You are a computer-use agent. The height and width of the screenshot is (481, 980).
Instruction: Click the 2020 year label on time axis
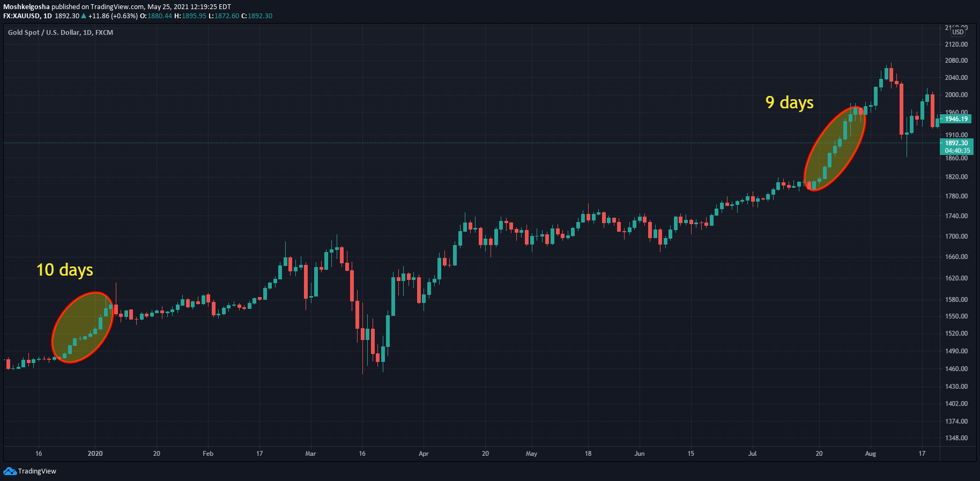click(x=95, y=454)
